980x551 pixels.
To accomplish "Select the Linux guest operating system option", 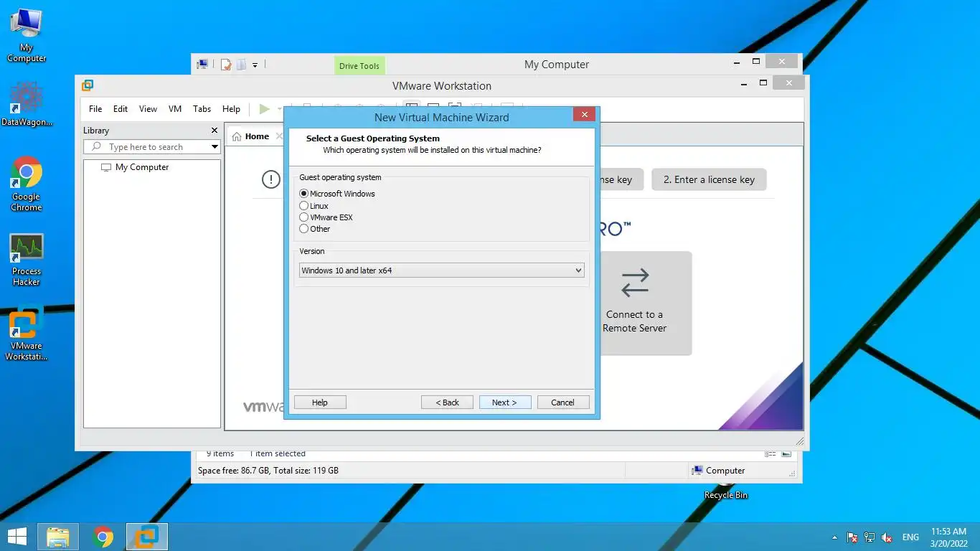I will pos(304,206).
